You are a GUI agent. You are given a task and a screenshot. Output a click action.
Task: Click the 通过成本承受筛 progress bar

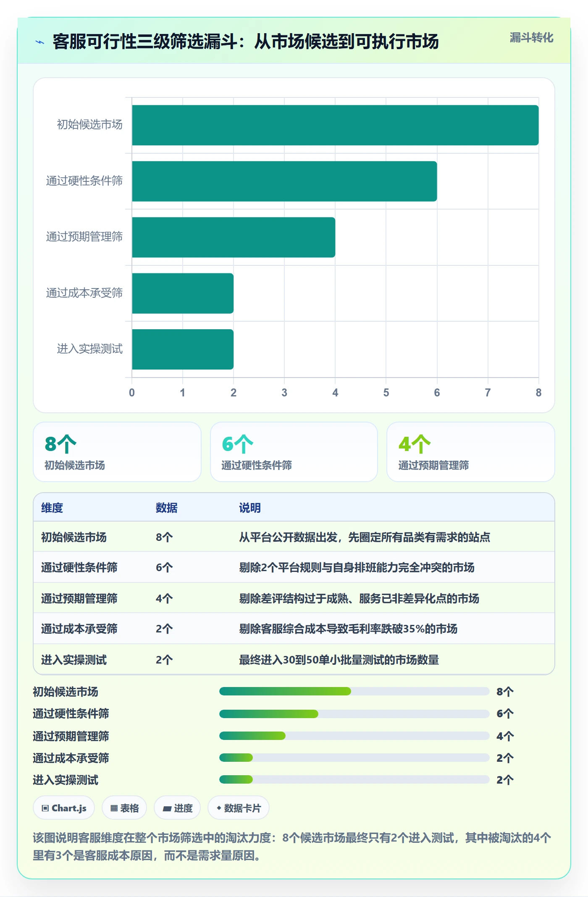[354, 758]
